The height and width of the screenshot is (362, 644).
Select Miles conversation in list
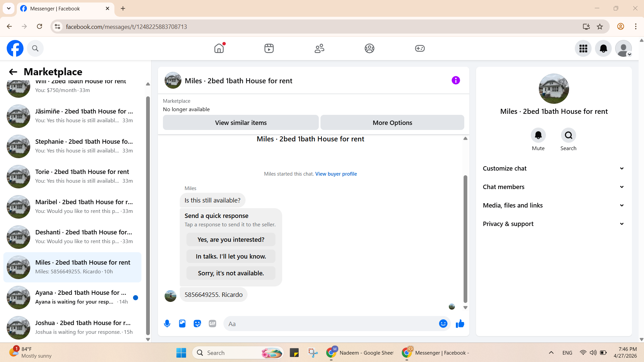click(x=72, y=267)
